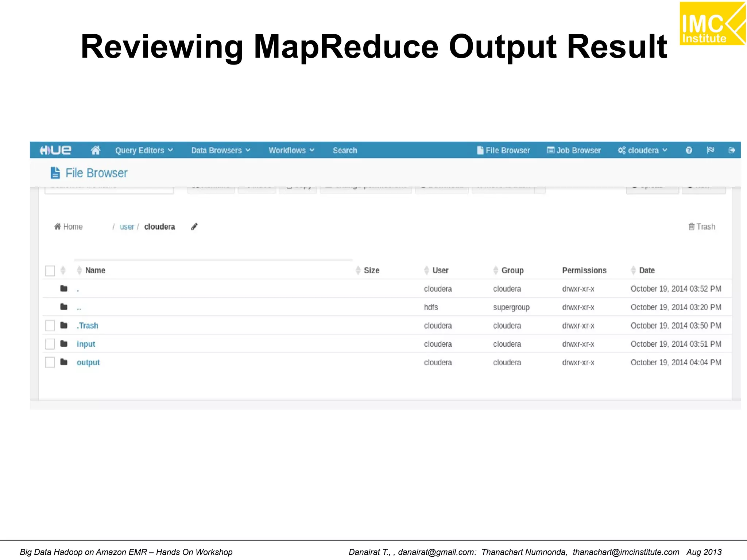The width and height of the screenshot is (747, 560).
Task: Click the sign out icon
Action: coord(732,150)
